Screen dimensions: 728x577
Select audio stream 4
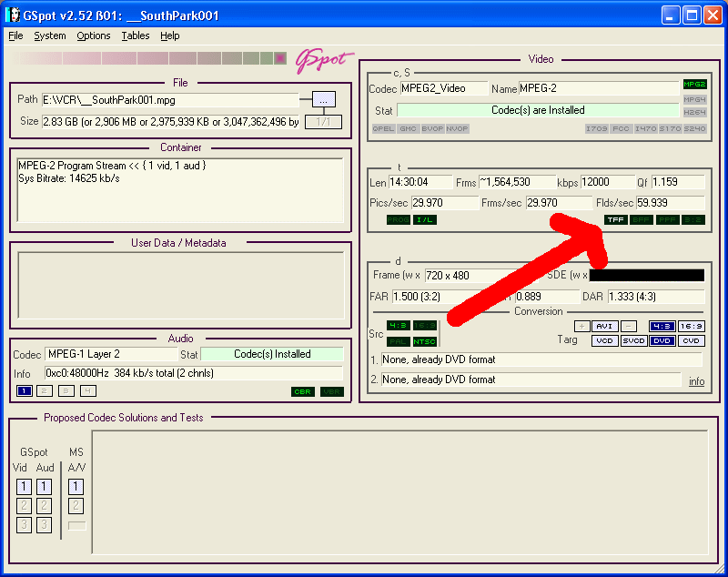coord(87,391)
